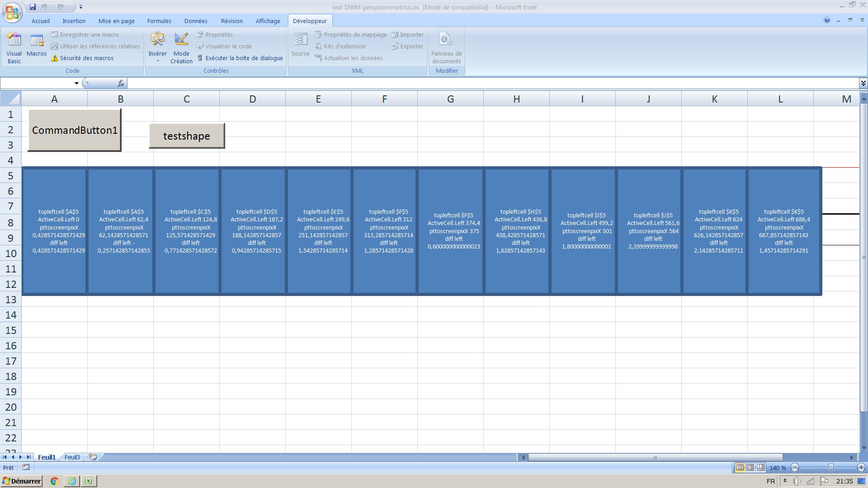Select the Affichage ribbon tab
868x488 pixels.
tap(267, 20)
